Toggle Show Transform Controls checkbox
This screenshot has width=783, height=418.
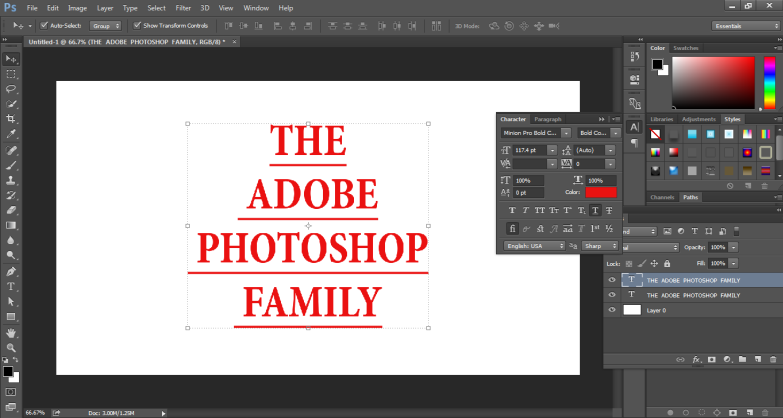(137, 25)
